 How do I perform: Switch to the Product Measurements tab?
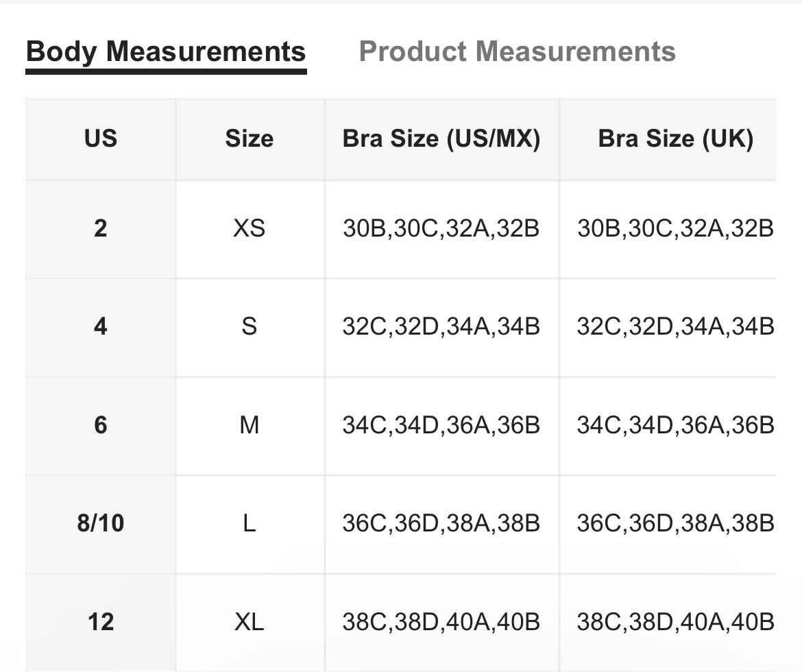coord(517,52)
